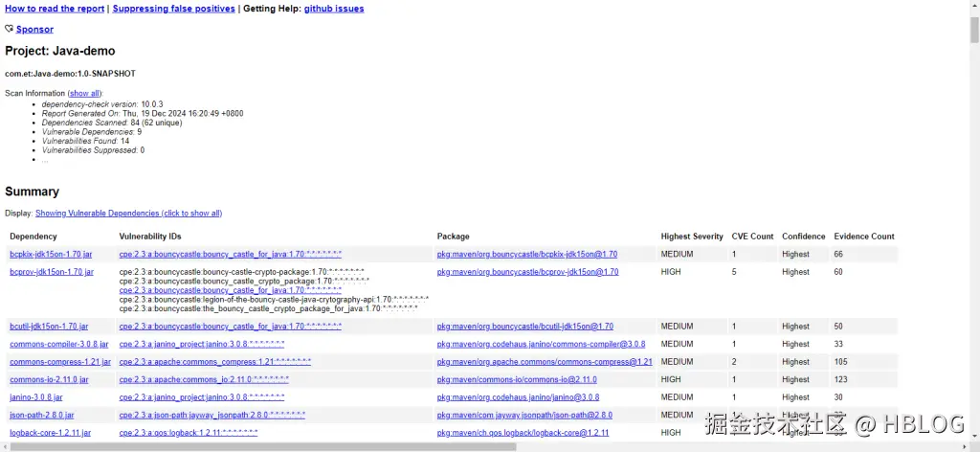Select the Vulnerabilities Suppressed 0 line
Image resolution: width=980 pixels, height=452 pixels.
pyautogui.click(x=93, y=150)
